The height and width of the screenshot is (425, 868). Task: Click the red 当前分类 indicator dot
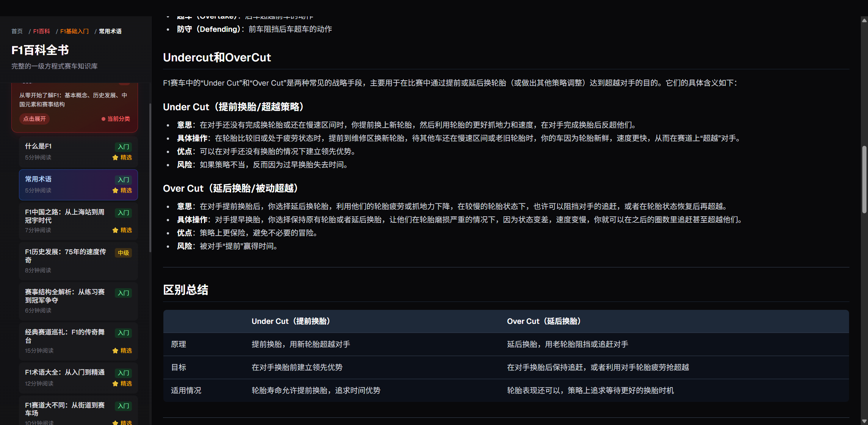tap(103, 119)
